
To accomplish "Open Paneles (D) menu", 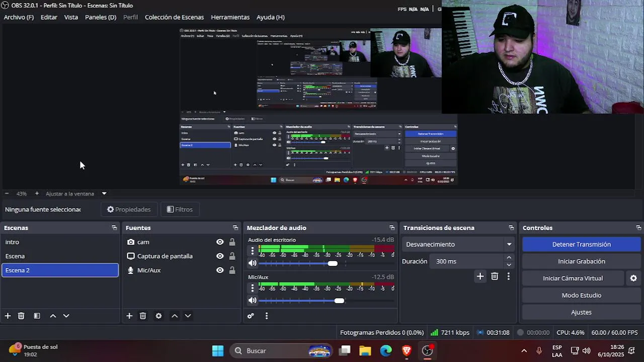I will tap(101, 17).
